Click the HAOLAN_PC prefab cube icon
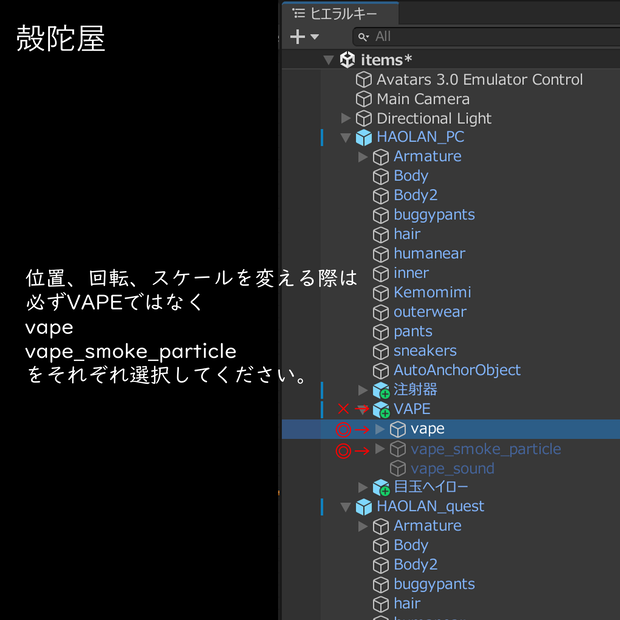Screen dimensions: 620x620 [x=364, y=137]
